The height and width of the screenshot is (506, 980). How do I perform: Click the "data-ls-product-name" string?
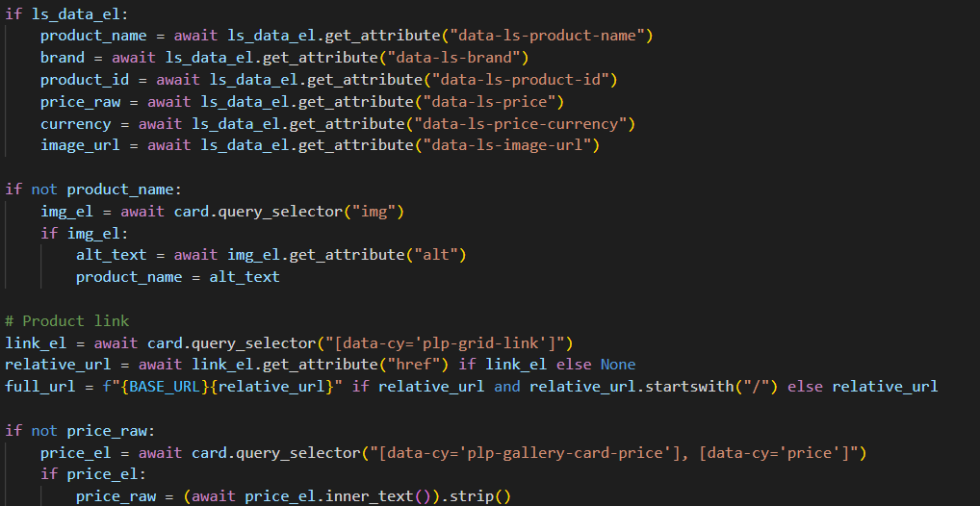coord(547,36)
